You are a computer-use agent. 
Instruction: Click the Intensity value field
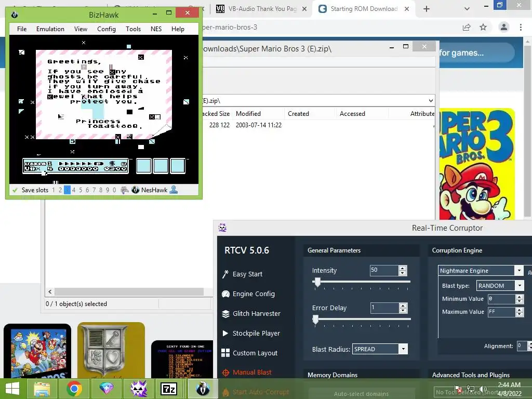click(384, 270)
